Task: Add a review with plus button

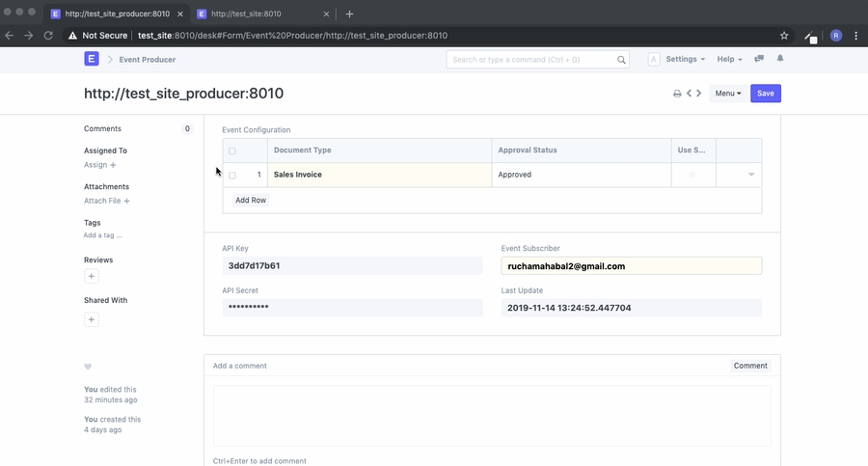Action: click(92, 277)
